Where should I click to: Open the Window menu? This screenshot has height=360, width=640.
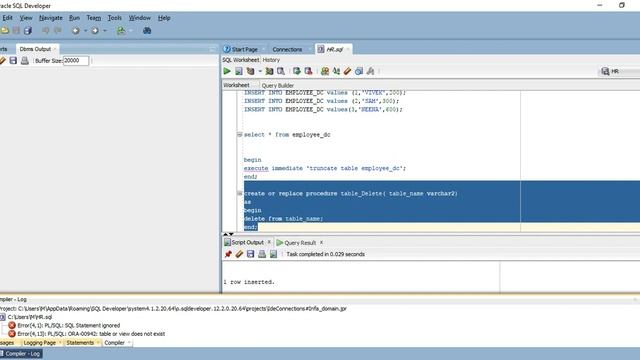click(x=140, y=18)
